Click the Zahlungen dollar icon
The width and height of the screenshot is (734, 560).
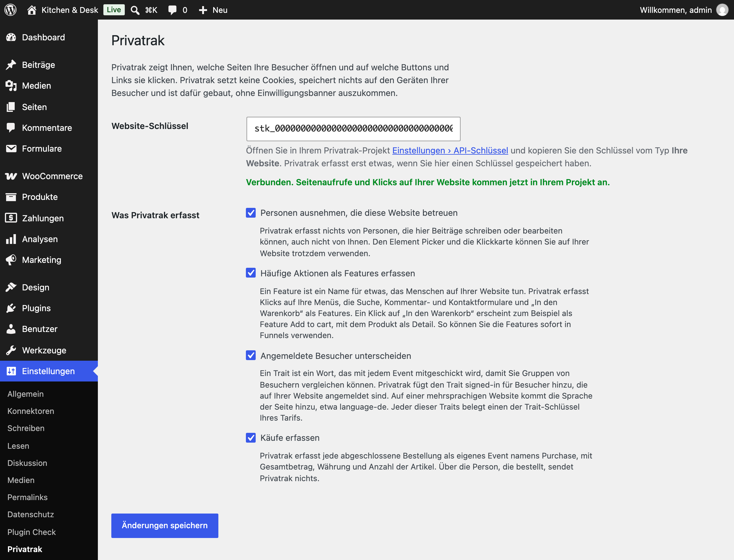coord(11,218)
